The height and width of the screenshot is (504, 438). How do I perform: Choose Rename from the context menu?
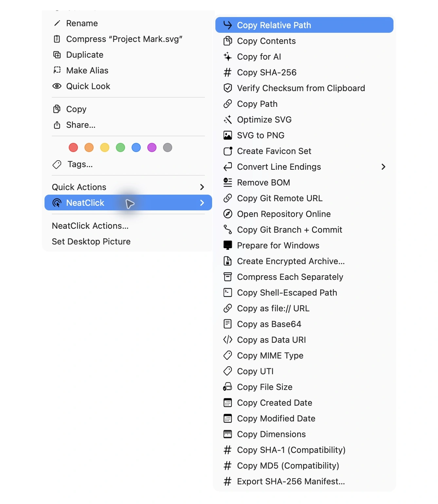(x=128, y=23)
